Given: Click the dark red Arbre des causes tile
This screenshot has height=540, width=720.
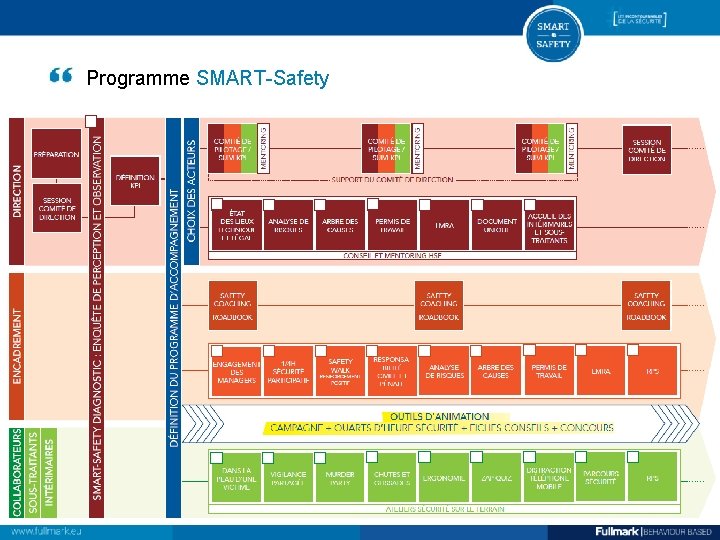Looking at the screenshot, I should click(x=340, y=225).
